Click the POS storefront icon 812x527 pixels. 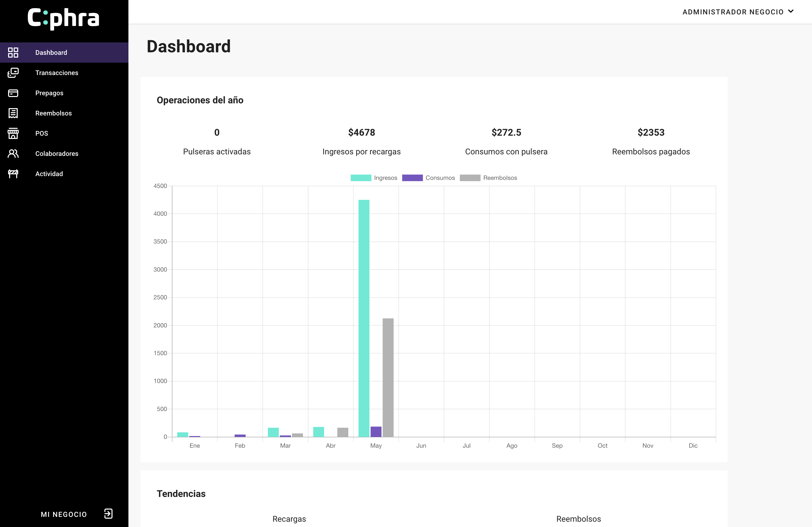click(x=13, y=133)
